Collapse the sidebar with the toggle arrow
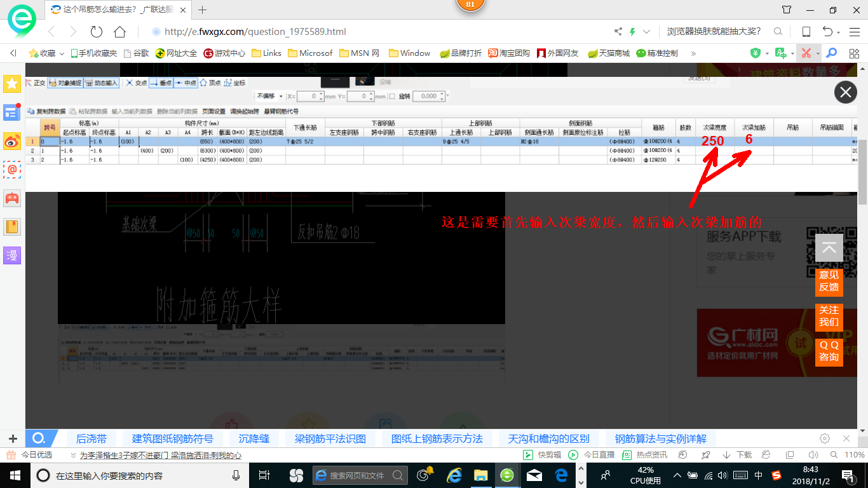The image size is (868, 488). tap(13, 53)
